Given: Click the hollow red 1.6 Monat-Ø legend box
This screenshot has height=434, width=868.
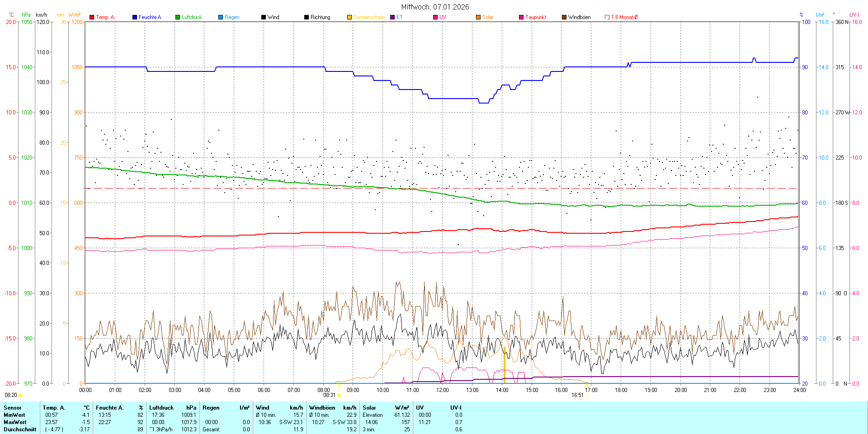Looking at the screenshot, I should click(607, 17).
